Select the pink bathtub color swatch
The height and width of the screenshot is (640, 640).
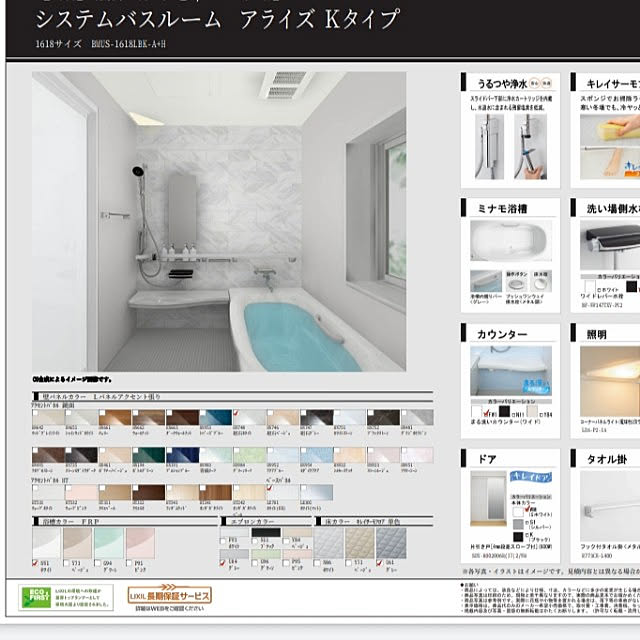pos(140,543)
